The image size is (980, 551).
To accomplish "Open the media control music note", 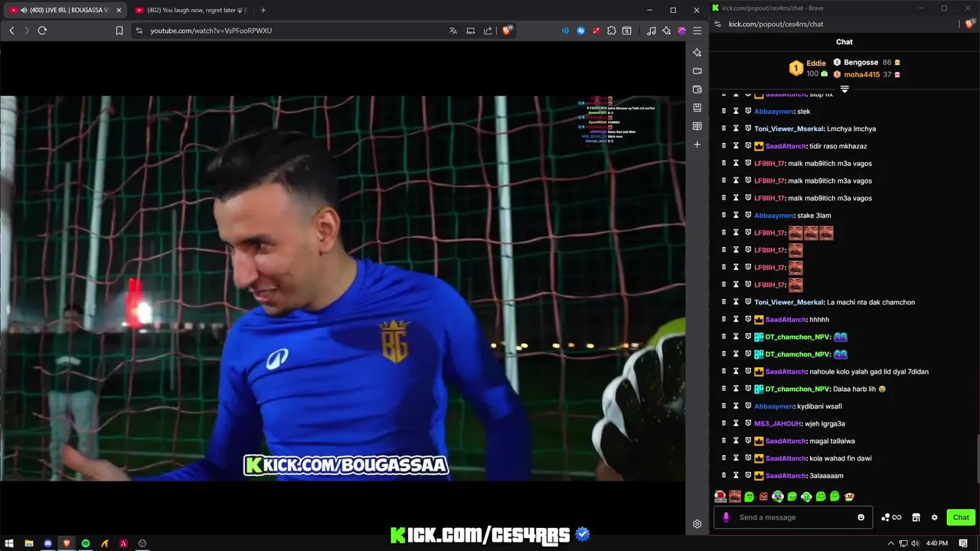I will [x=652, y=31].
